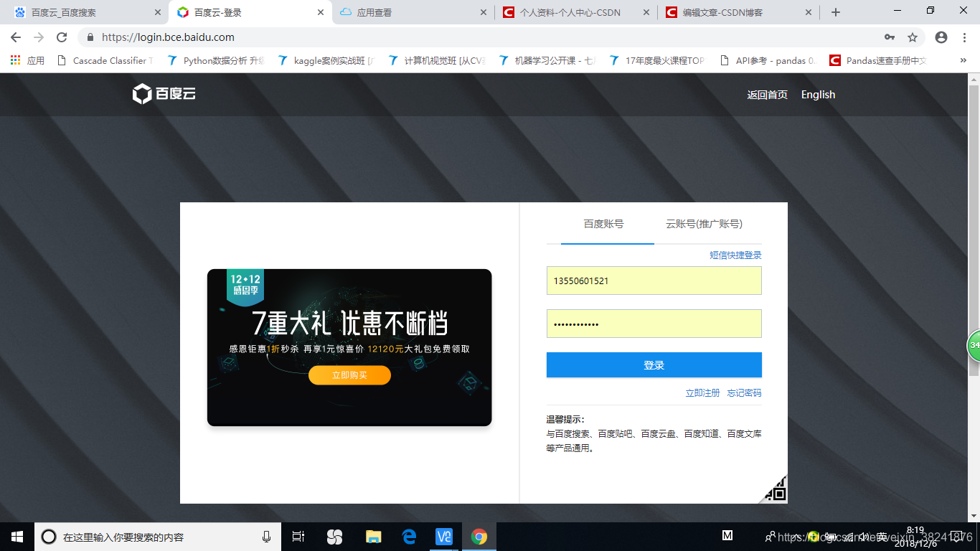The width and height of the screenshot is (980, 551).
Task: Click 返回首页 in header
Action: [767, 95]
